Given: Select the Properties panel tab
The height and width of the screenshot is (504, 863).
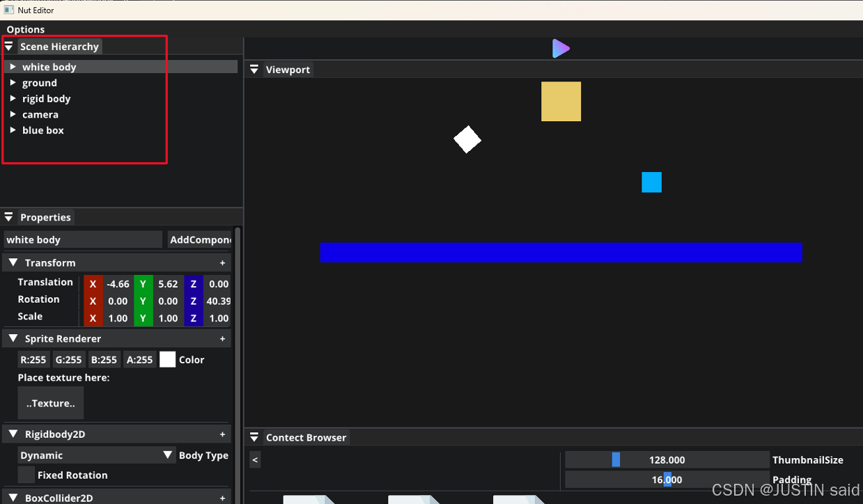Looking at the screenshot, I should [45, 217].
